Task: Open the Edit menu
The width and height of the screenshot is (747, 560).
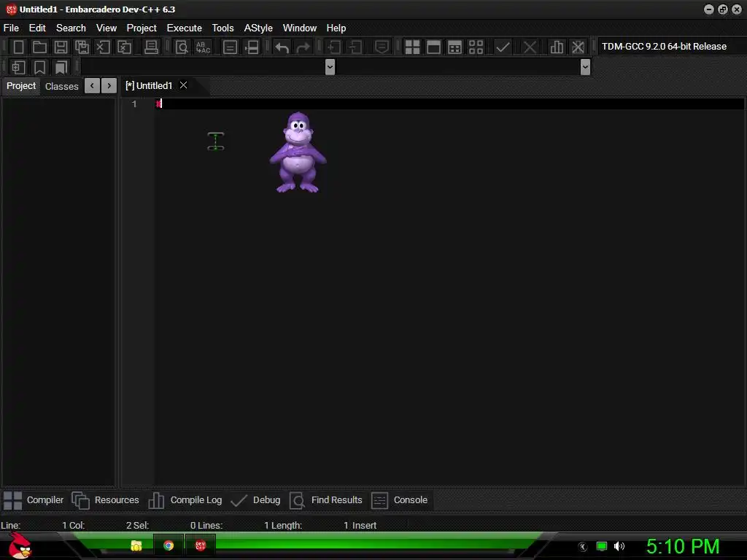Action: [x=37, y=28]
